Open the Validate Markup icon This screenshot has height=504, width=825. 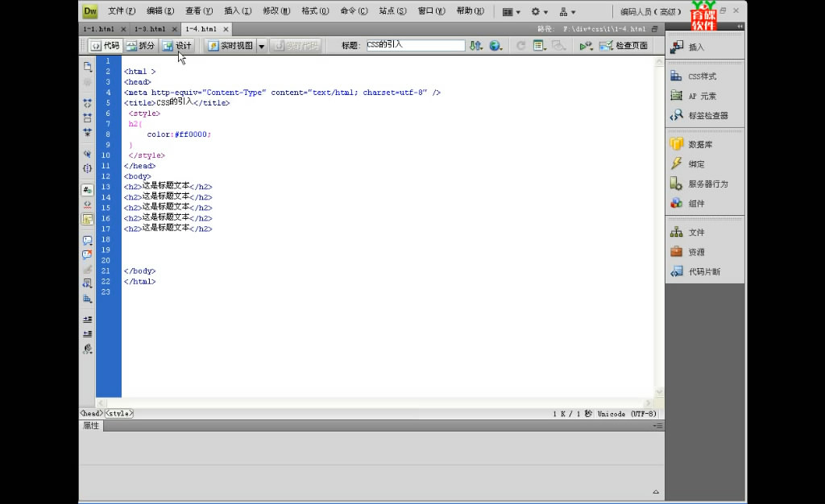point(587,46)
